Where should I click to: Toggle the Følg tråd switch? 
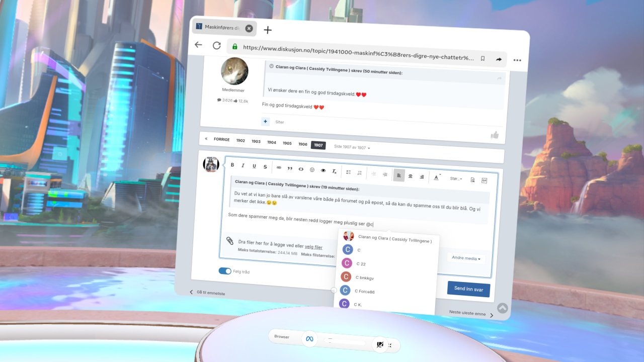(x=225, y=271)
